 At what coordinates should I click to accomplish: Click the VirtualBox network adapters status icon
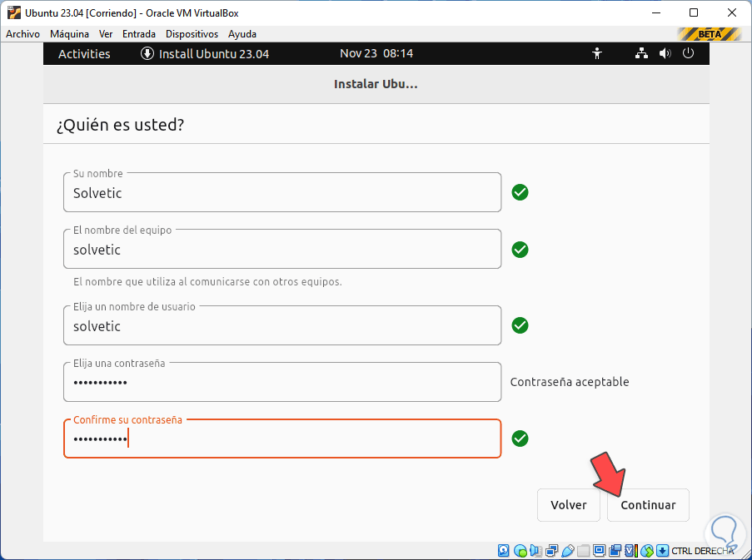pyautogui.click(x=552, y=550)
